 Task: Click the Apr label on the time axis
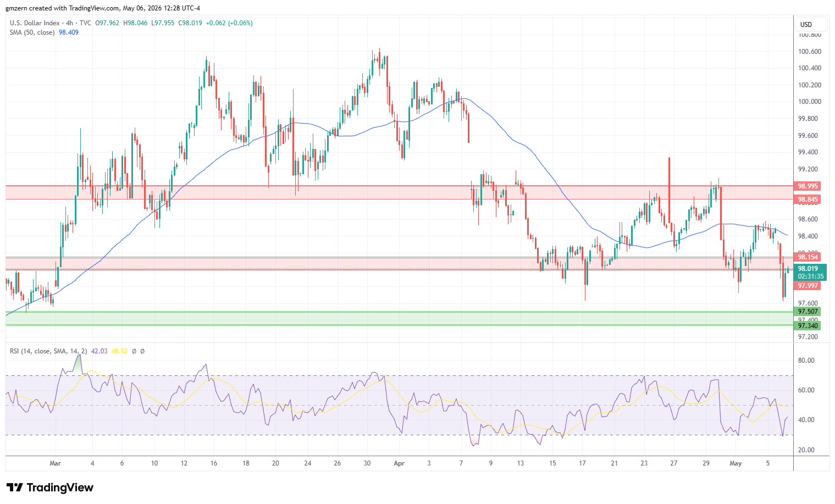click(x=399, y=463)
